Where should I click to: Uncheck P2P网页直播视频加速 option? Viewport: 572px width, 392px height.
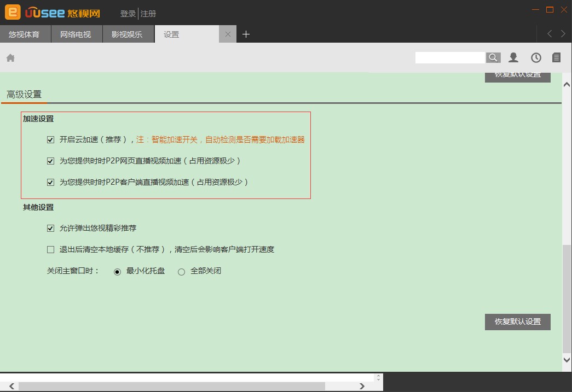(x=51, y=161)
